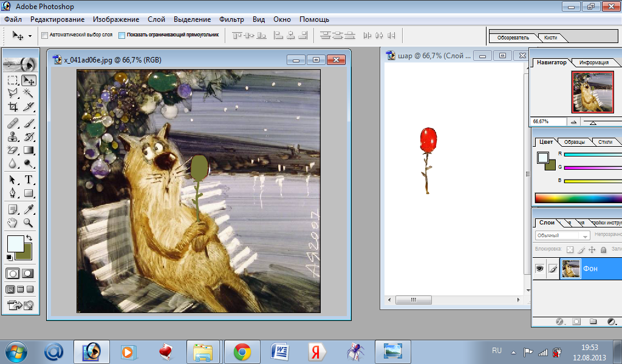Screen dimensions: 622x364
Task: Click add layer style icon in Layers panel
Action: tap(559, 322)
